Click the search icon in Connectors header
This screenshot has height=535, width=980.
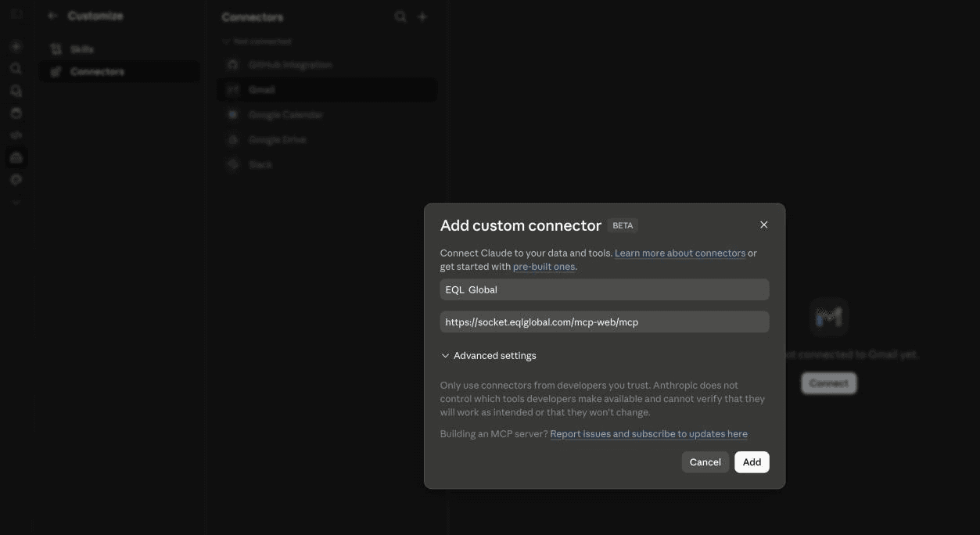pyautogui.click(x=400, y=16)
